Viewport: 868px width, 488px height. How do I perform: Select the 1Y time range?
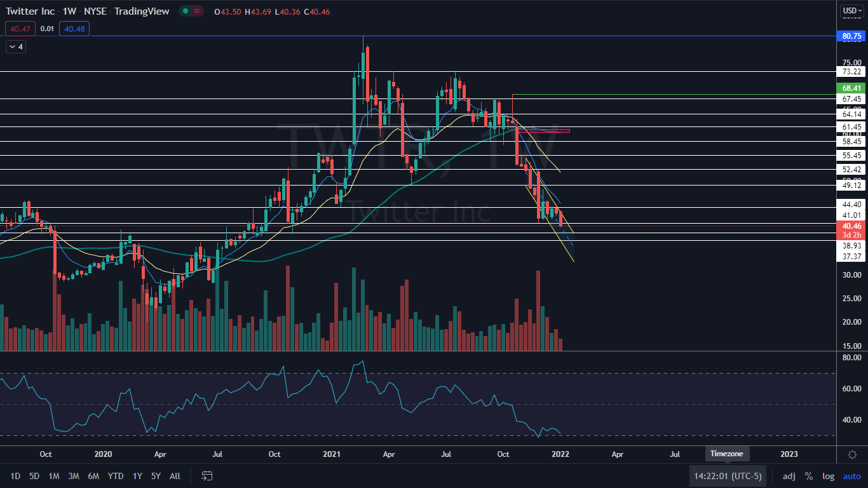137,476
